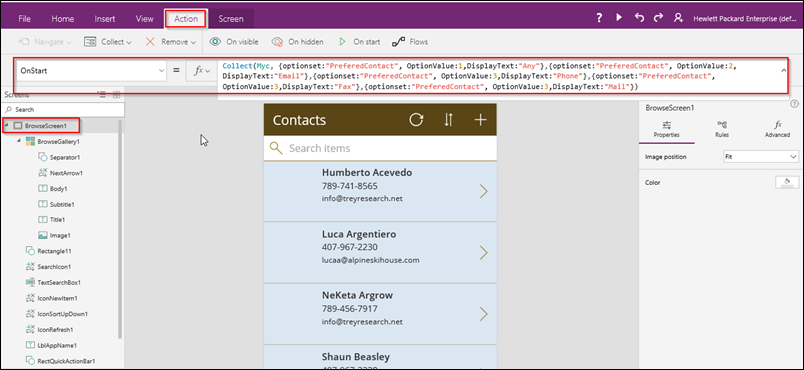Image resolution: width=804 pixels, height=370 pixels.
Task: Preview the app with the play icon
Action: point(619,18)
